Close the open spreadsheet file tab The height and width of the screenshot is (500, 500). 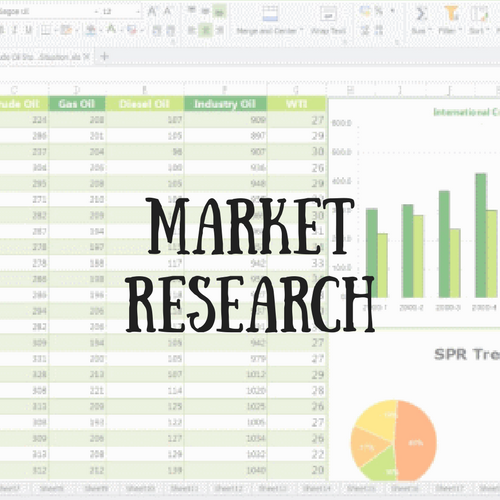click(86, 57)
